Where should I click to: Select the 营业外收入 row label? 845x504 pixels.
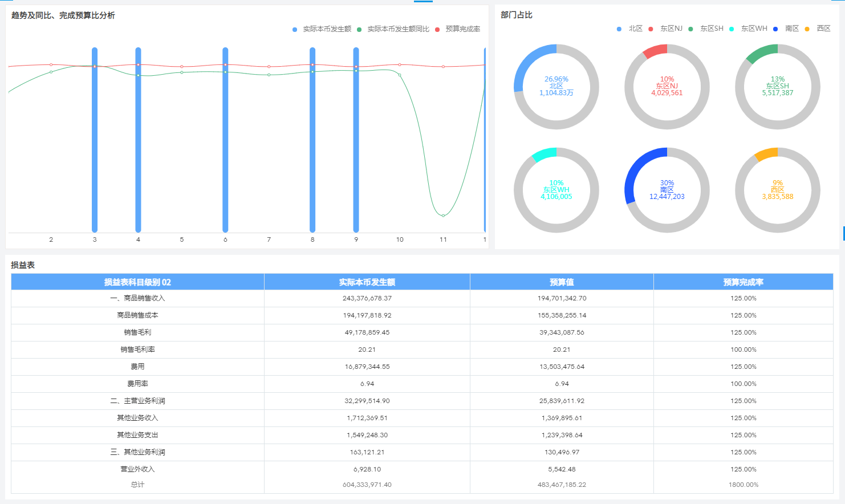click(x=137, y=469)
